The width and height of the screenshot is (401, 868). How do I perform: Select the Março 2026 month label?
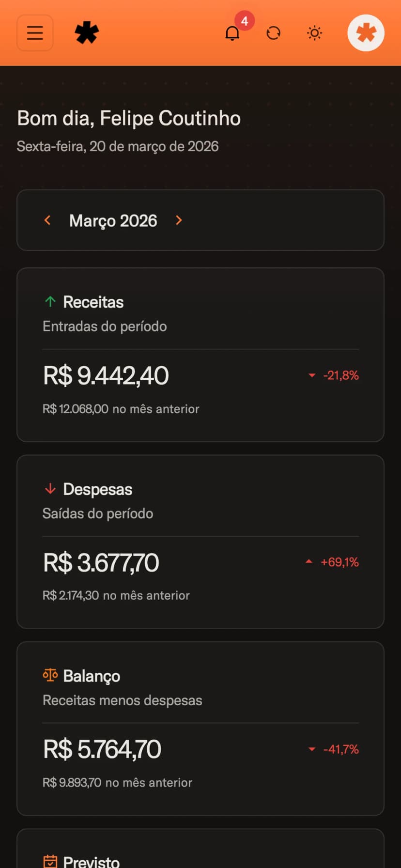coord(113,221)
